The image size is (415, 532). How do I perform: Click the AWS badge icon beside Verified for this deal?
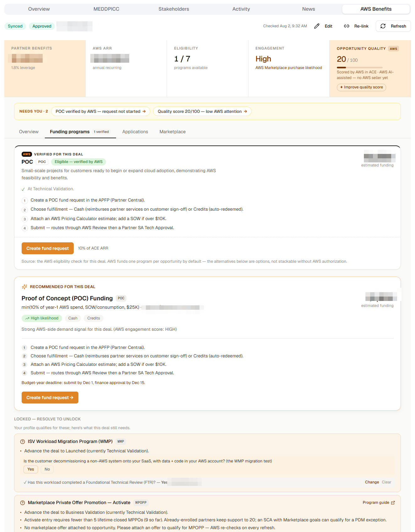[x=27, y=154]
